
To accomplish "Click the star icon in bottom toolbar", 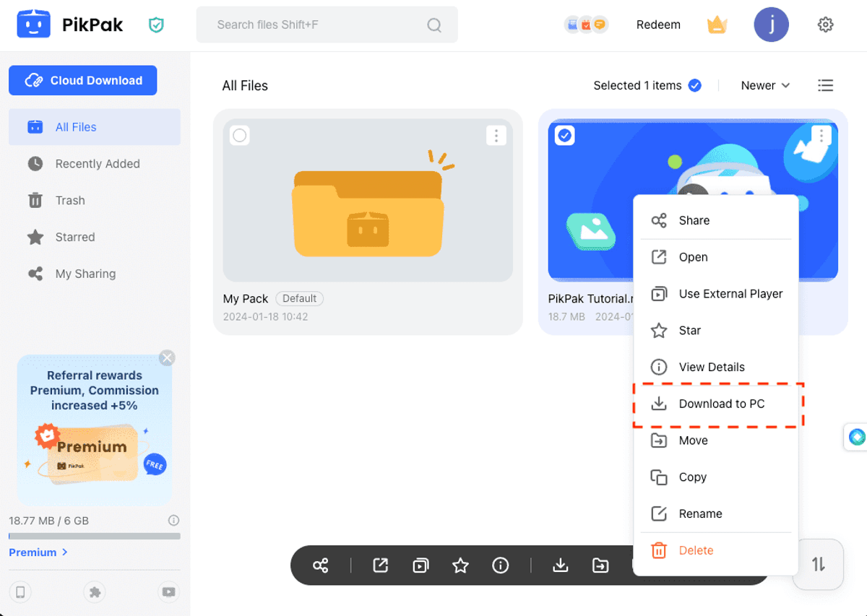I will [x=460, y=565].
